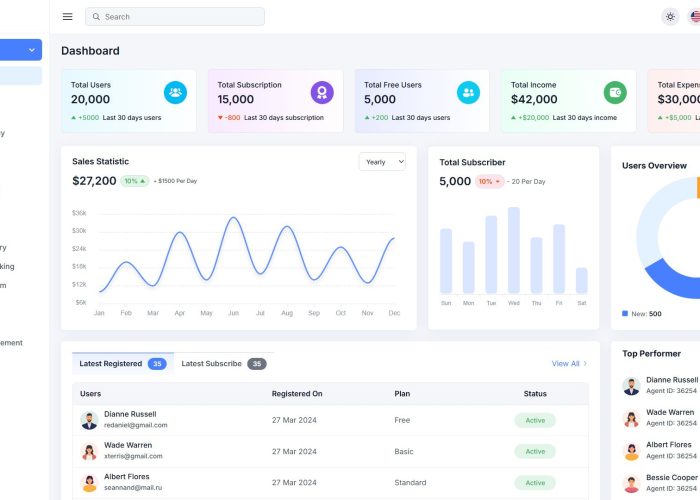Viewport: 700px width, 500px height.
Task: Switch to the Latest Subscribe tab
Action: pos(224,363)
